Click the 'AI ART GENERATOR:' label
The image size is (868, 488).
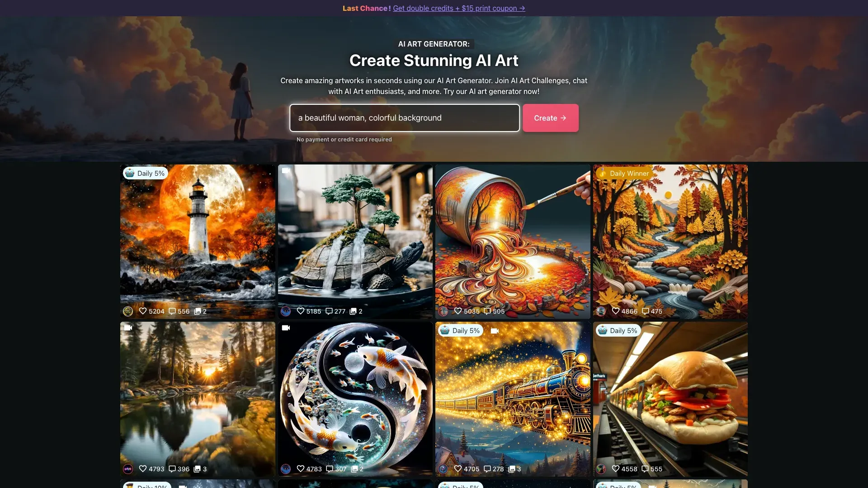[434, 44]
